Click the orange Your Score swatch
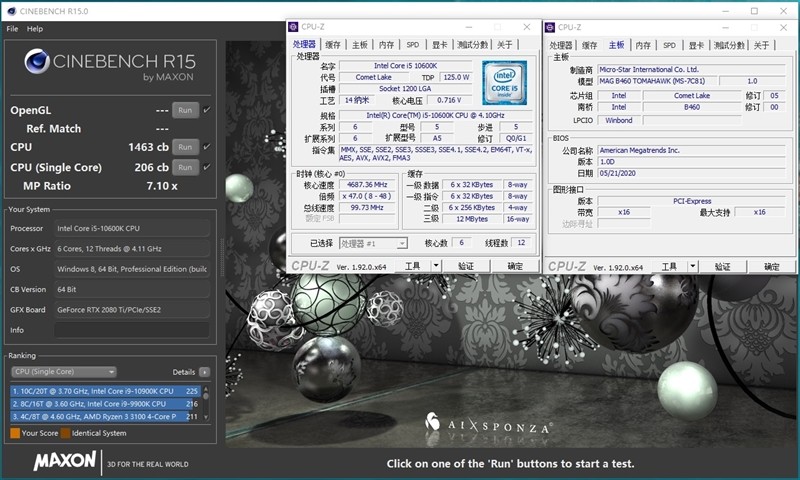Screen dimensions: 800x480 pyautogui.click(x=15, y=433)
